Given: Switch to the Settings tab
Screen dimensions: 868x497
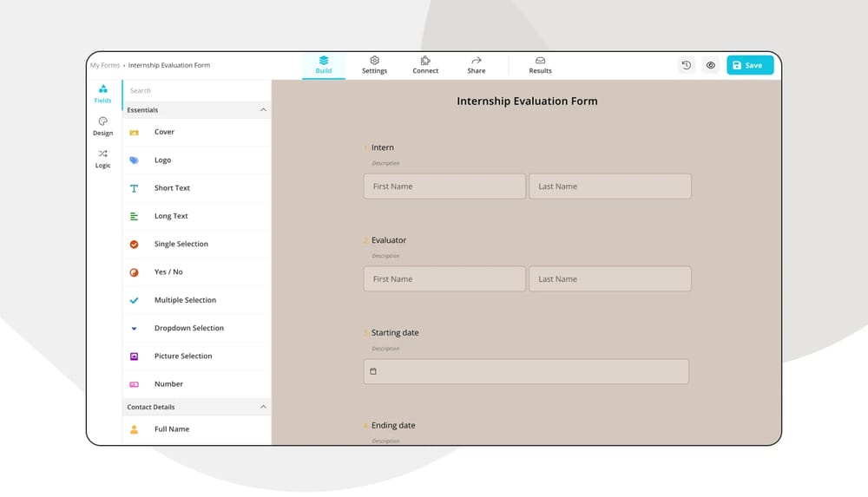Looking at the screenshot, I should click(x=374, y=65).
